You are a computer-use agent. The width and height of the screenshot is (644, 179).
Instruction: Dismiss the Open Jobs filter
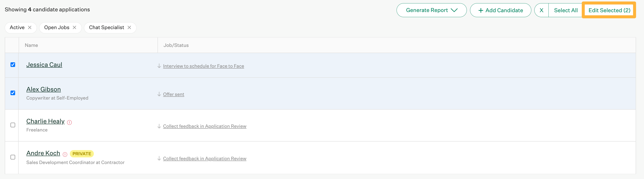tap(74, 27)
